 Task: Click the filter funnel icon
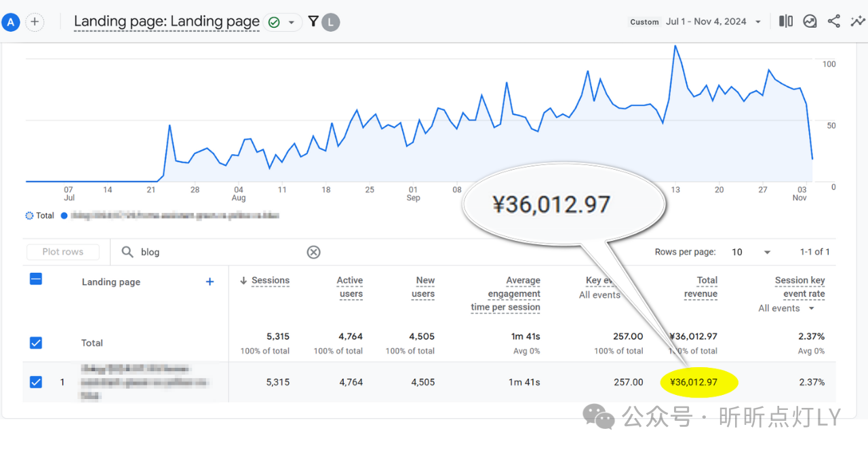point(313,22)
